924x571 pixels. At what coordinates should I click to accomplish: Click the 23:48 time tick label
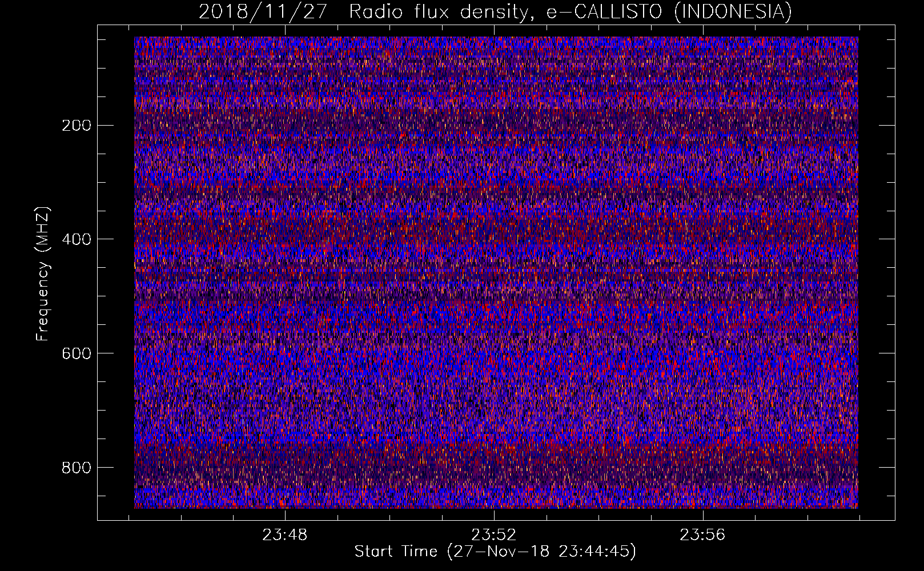pos(285,535)
